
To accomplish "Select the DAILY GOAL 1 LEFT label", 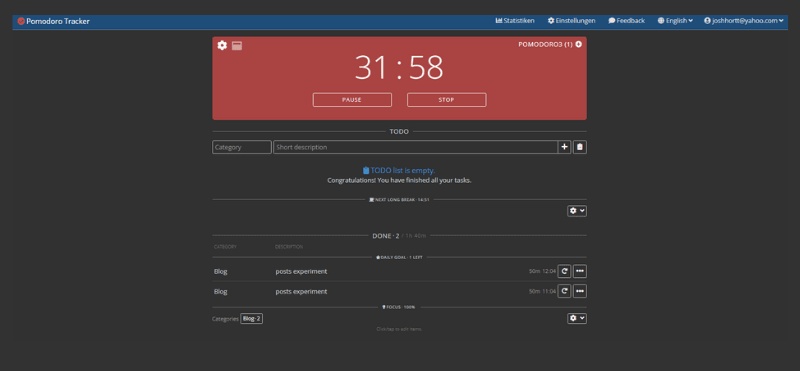I will coord(399,257).
